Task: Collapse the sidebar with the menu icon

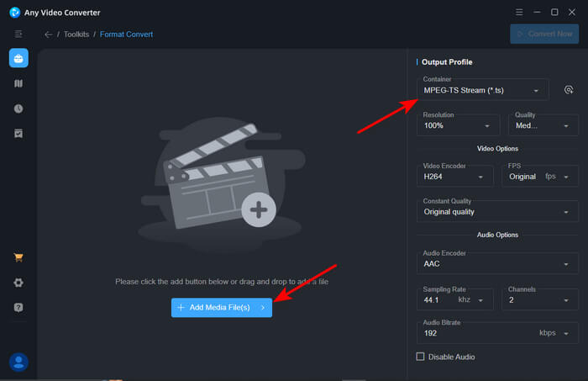Action: click(x=18, y=34)
